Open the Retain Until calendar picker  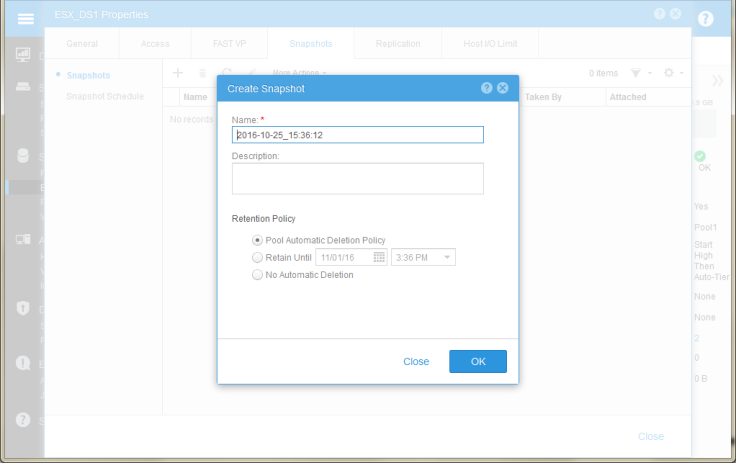coord(379,257)
